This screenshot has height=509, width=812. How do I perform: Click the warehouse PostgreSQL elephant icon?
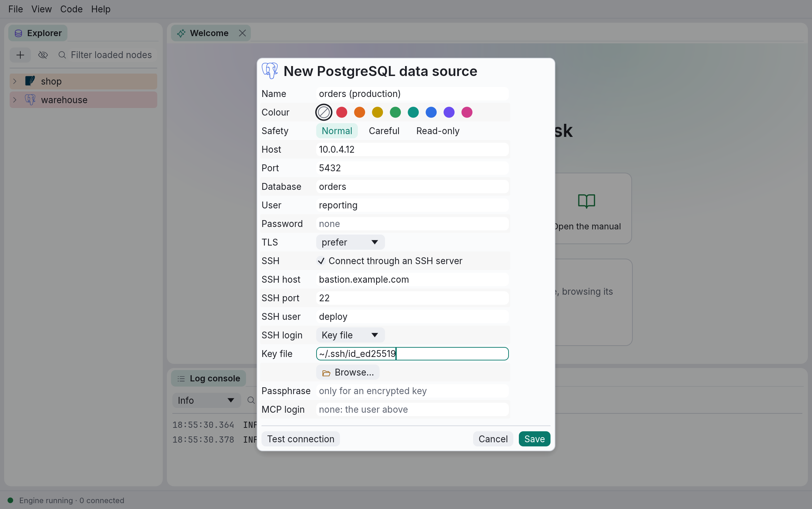(30, 100)
